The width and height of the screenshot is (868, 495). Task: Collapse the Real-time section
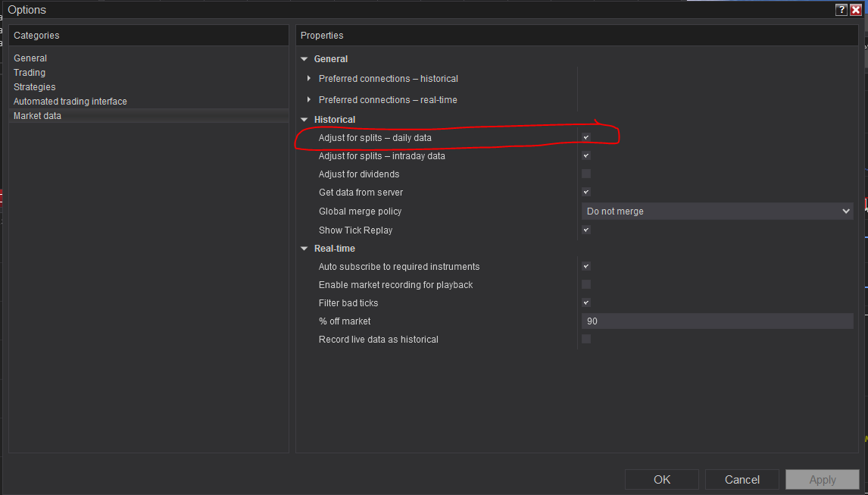[x=304, y=249]
